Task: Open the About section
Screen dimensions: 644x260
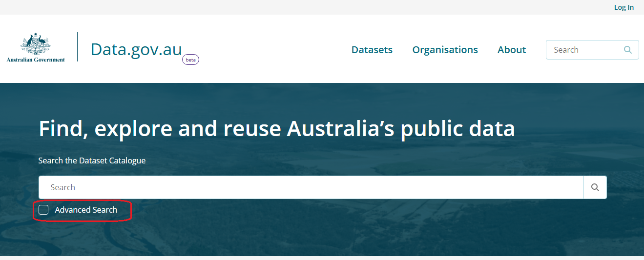Action: (511, 50)
